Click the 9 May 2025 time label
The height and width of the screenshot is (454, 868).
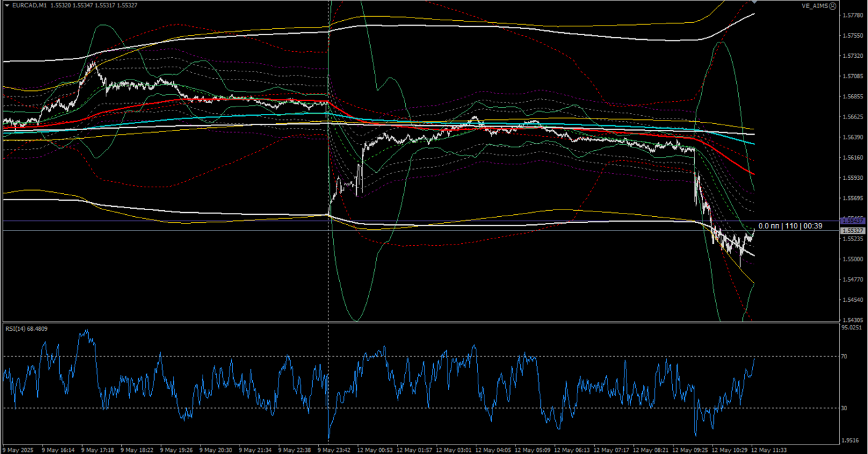17,449
